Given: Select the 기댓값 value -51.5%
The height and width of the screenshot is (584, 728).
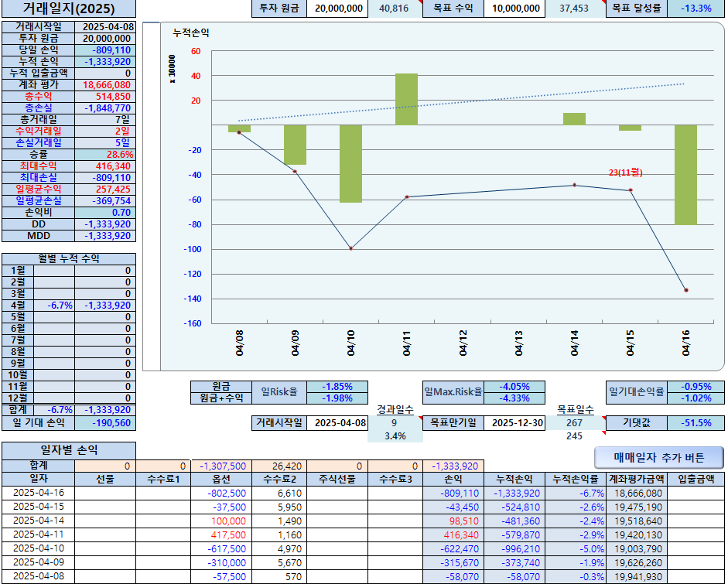Looking at the screenshot, I should click(696, 423).
